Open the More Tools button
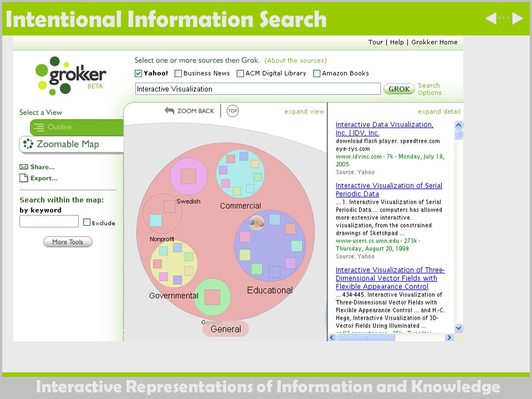This screenshot has width=532, height=399. click(68, 242)
